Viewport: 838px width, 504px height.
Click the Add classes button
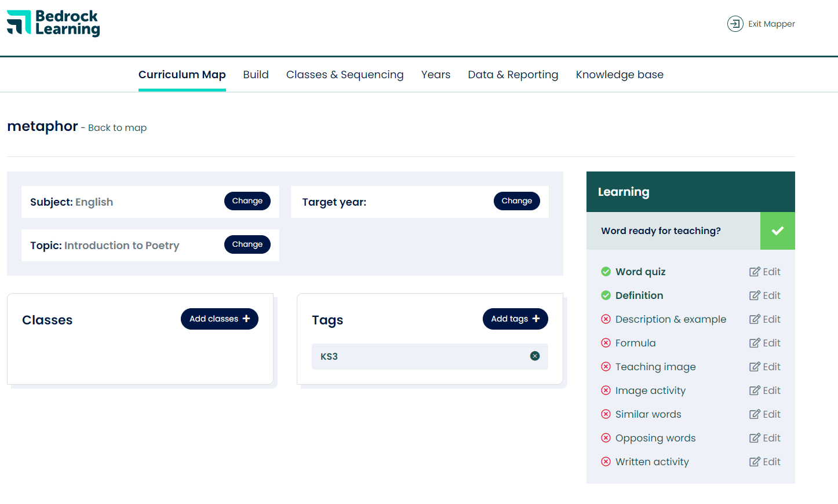tap(220, 319)
